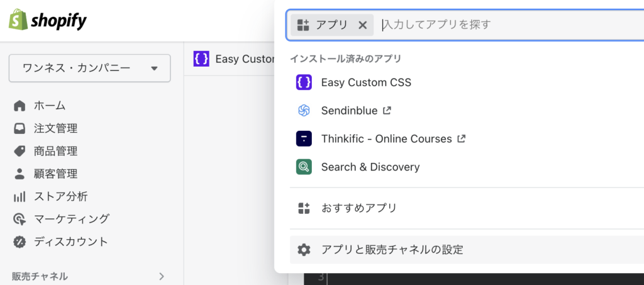The image size is (644, 285).
Task: Open the ワンネス・カンパニー store dropdown
Action: [x=89, y=68]
